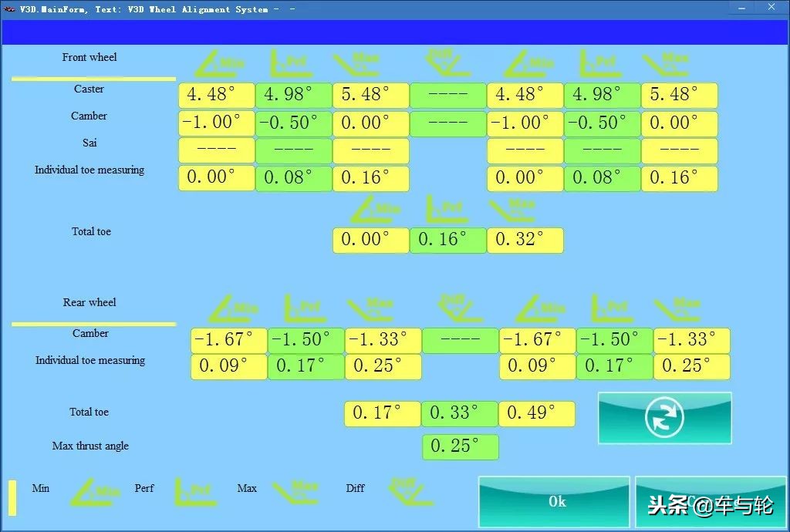This screenshot has width=790, height=532.
Task: Click rear wheel Individual toe measuring label
Action: 90,360
